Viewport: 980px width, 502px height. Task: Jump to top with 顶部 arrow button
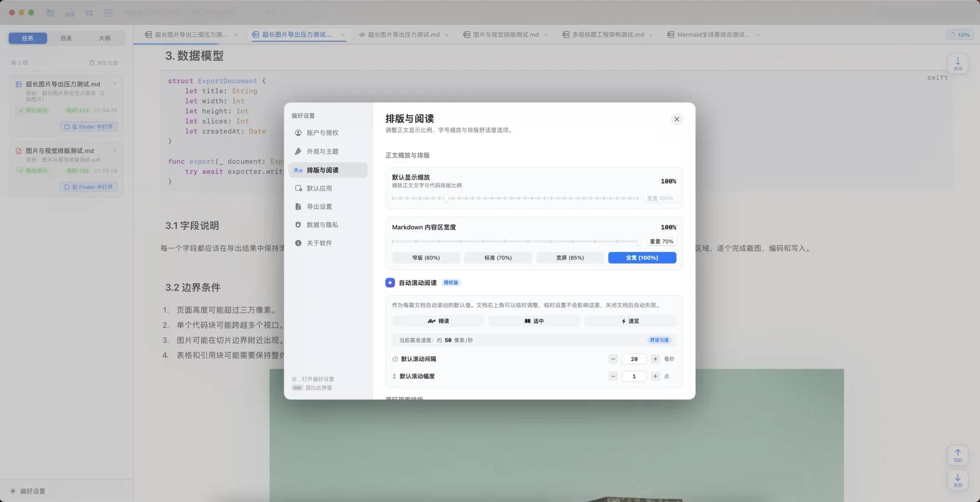point(958,455)
